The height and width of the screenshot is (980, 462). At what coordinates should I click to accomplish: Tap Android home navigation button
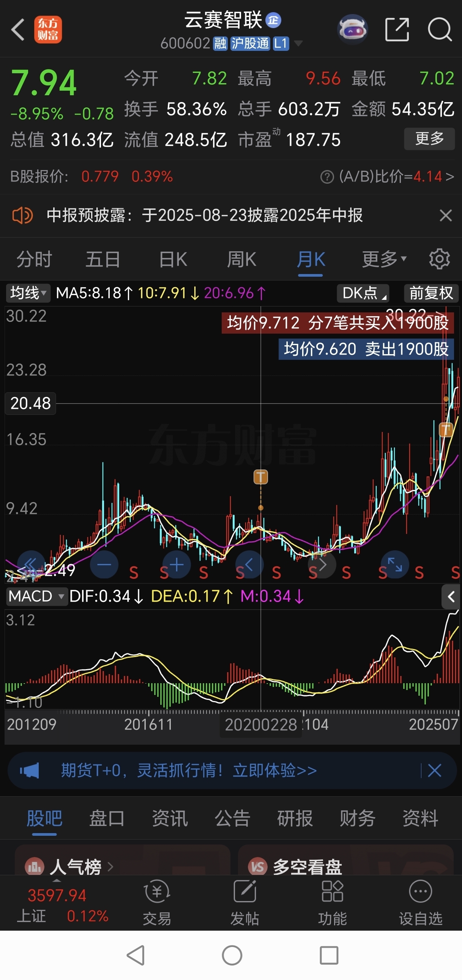pyautogui.click(x=232, y=955)
